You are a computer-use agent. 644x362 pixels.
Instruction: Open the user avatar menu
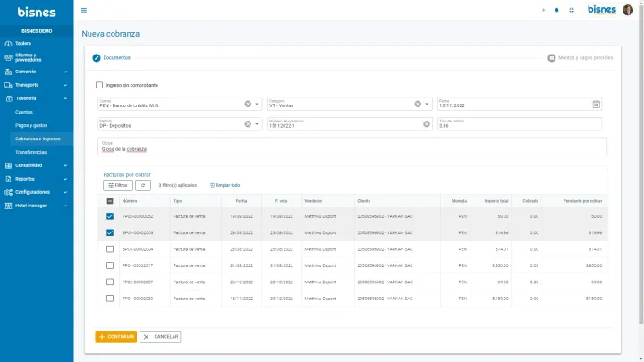(628, 10)
